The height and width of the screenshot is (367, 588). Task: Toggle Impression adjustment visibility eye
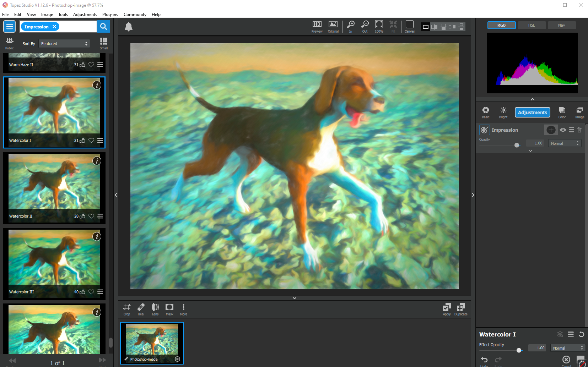(563, 130)
